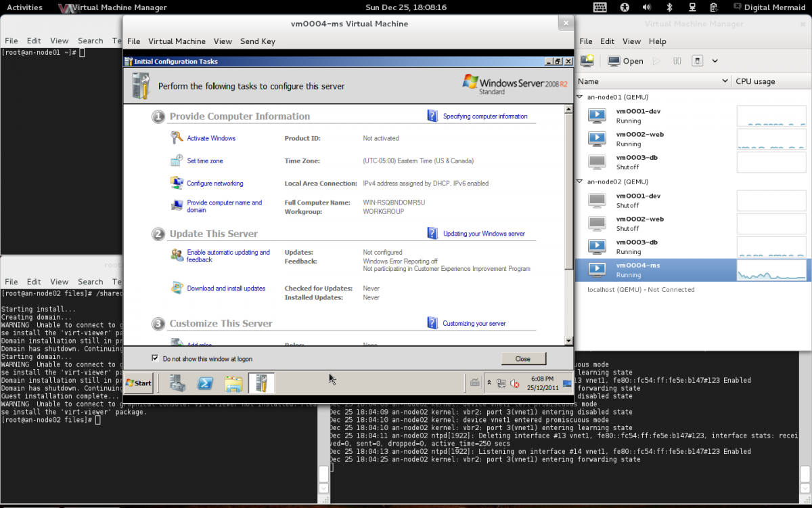This screenshot has width=812, height=508.
Task: Click the Bluetooth icon in the top panel
Action: [x=669, y=7]
